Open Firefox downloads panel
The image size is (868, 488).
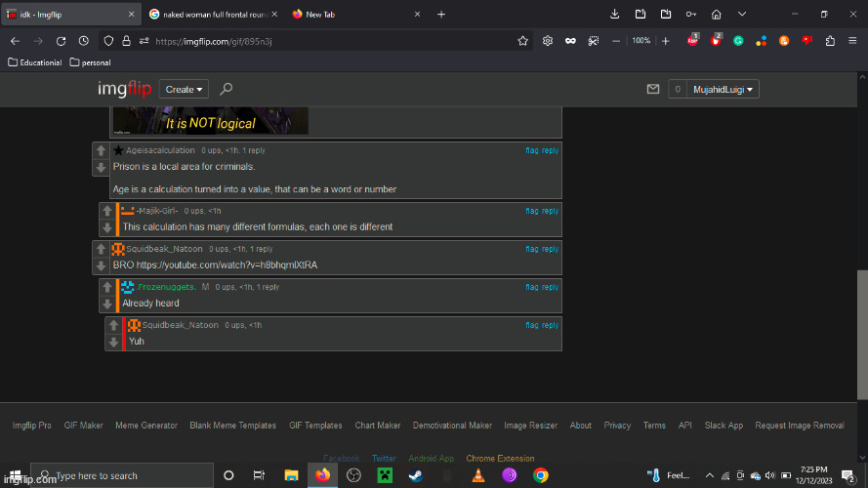click(614, 15)
